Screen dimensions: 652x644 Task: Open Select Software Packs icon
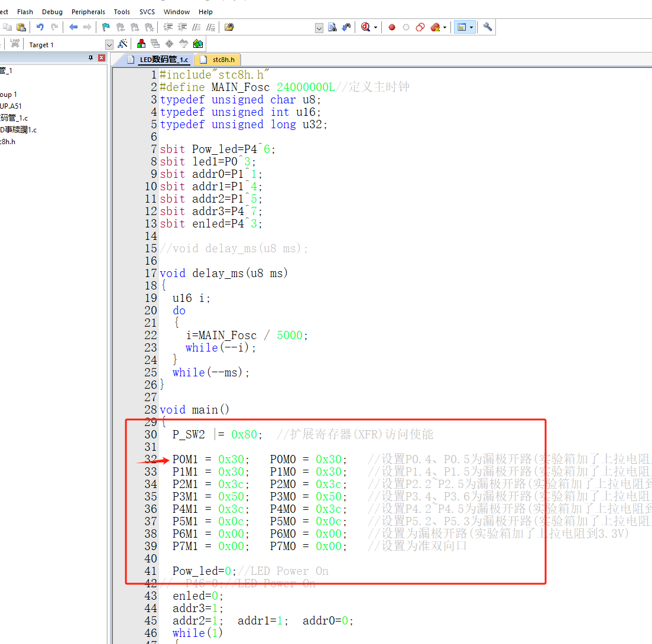tap(183, 44)
